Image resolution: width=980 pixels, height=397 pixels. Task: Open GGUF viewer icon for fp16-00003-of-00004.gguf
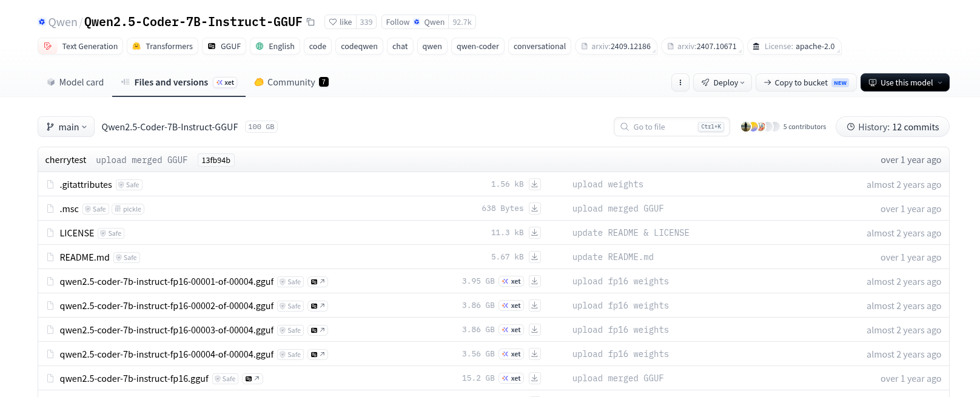point(318,330)
